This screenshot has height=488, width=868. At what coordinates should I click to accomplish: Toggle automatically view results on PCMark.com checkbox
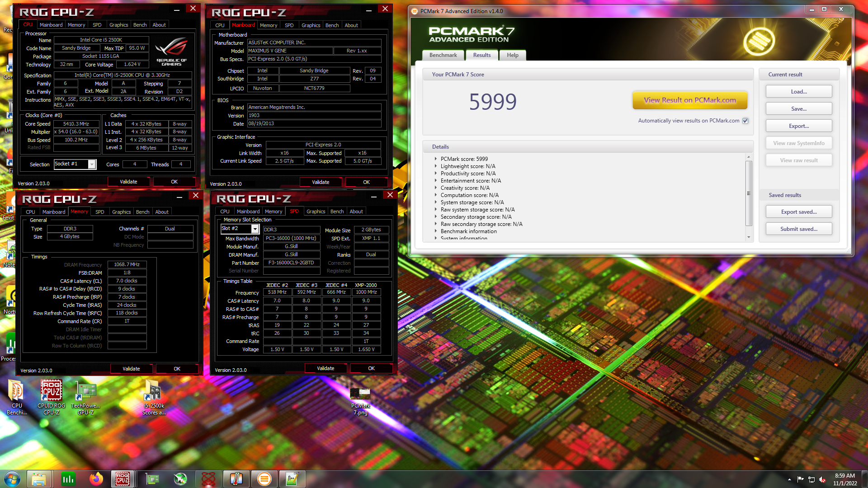pos(745,121)
